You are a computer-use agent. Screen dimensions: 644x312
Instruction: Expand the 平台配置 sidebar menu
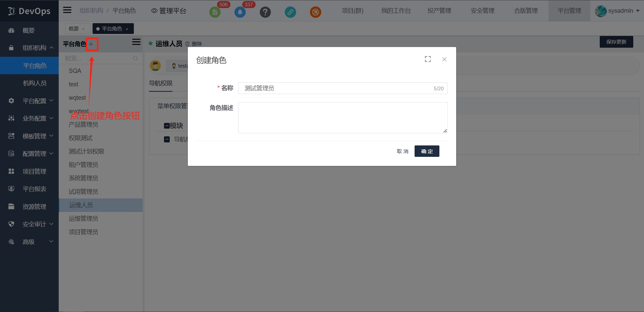coord(34,101)
